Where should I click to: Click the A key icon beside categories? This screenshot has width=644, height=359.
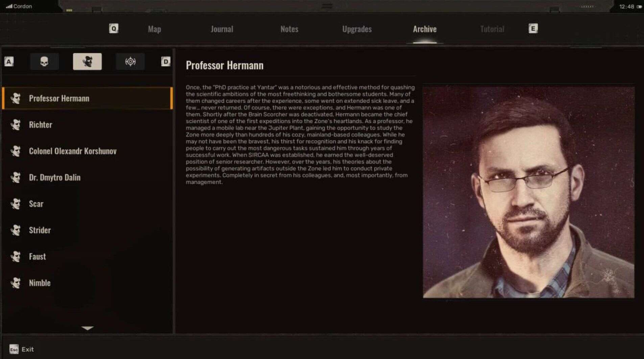8,61
